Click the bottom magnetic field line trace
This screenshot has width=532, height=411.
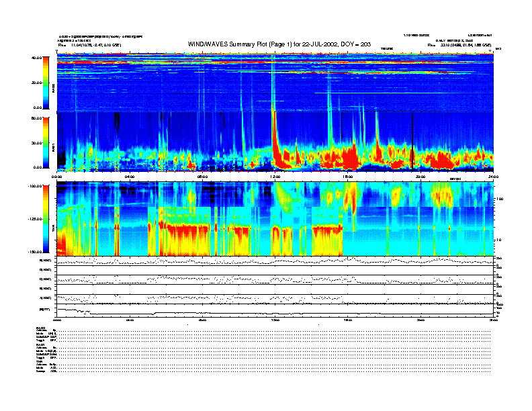(x=275, y=312)
